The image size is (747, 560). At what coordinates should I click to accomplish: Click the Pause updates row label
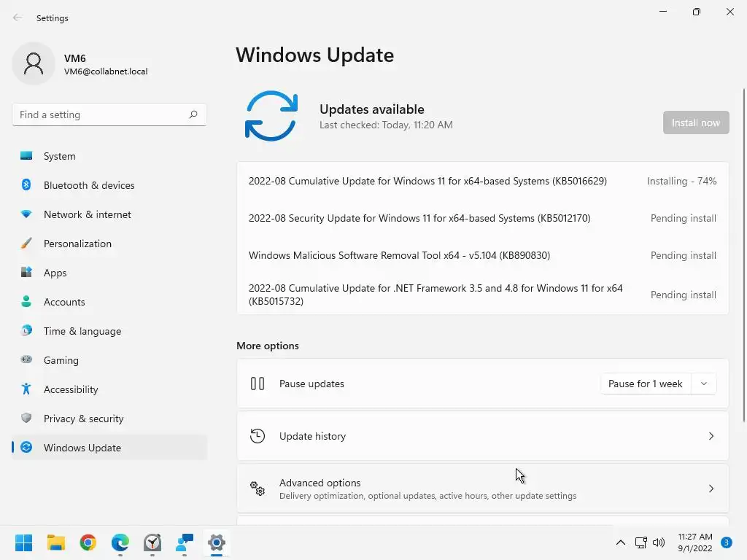point(311,384)
